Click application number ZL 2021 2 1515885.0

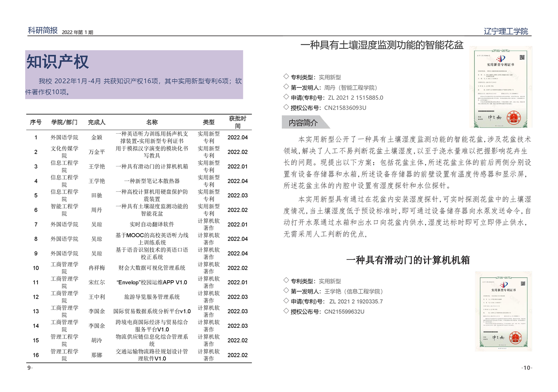coord(356,97)
